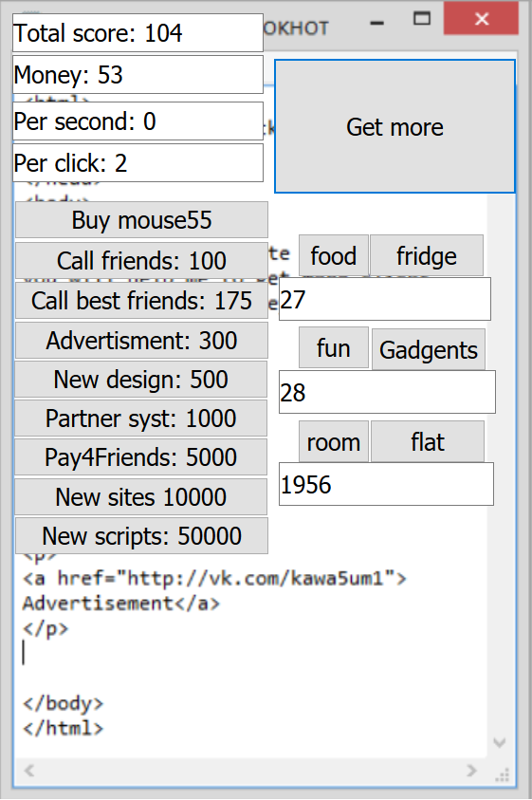Click the Get more button

point(394,126)
